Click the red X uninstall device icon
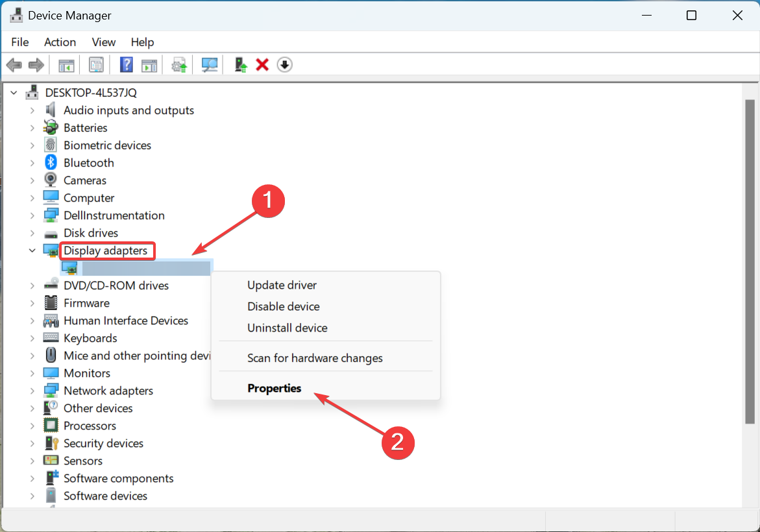760x532 pixels. click(x=262, y=64)
